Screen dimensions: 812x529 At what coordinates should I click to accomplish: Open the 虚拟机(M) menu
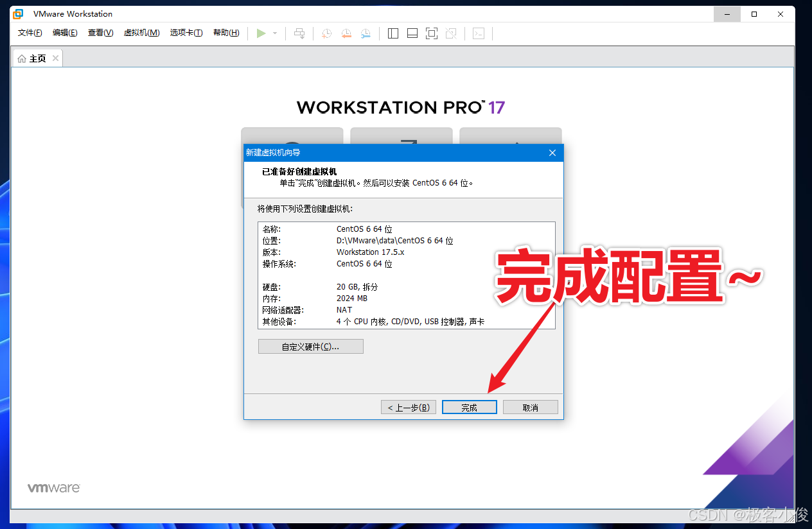[141, 33]
